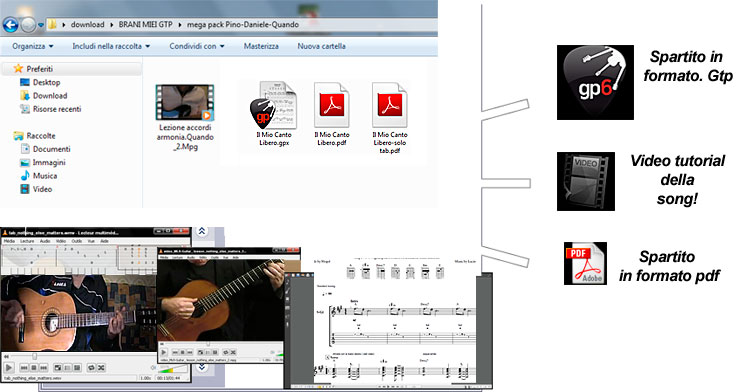Click the Adobe PDF icon on the right
This screenshot has width=750, height=392.
[x=585, y=263]
